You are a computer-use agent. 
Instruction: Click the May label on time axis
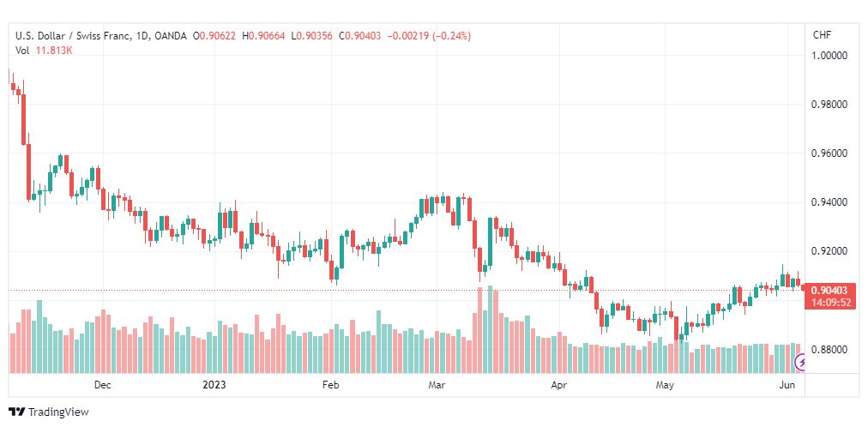[x=664, y=384]
